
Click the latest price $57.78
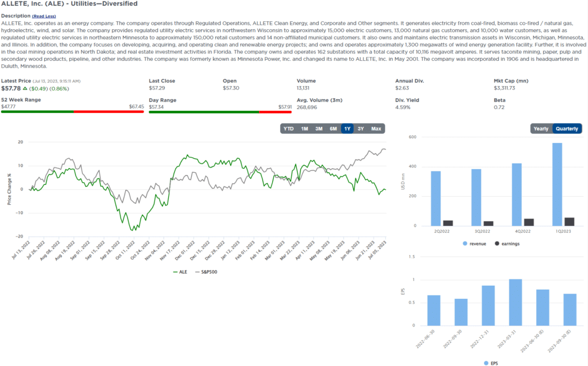point(11,89)
